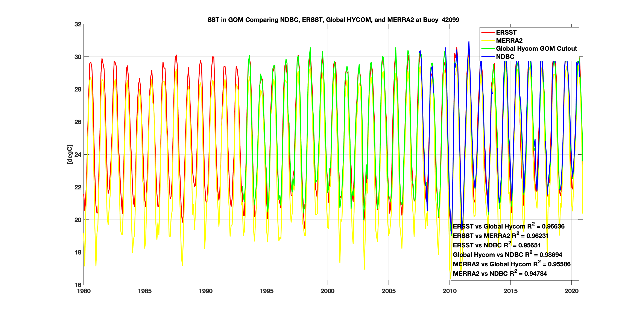Click the yellow MERRA2 legend line
644x320 pixels.
pyautogui.click(x=488, y=41)
